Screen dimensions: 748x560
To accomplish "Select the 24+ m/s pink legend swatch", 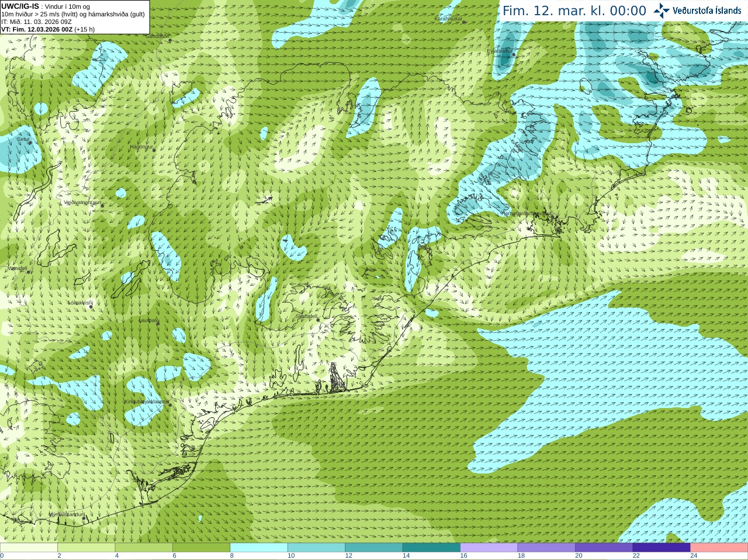I will click(x=719, y=548).
